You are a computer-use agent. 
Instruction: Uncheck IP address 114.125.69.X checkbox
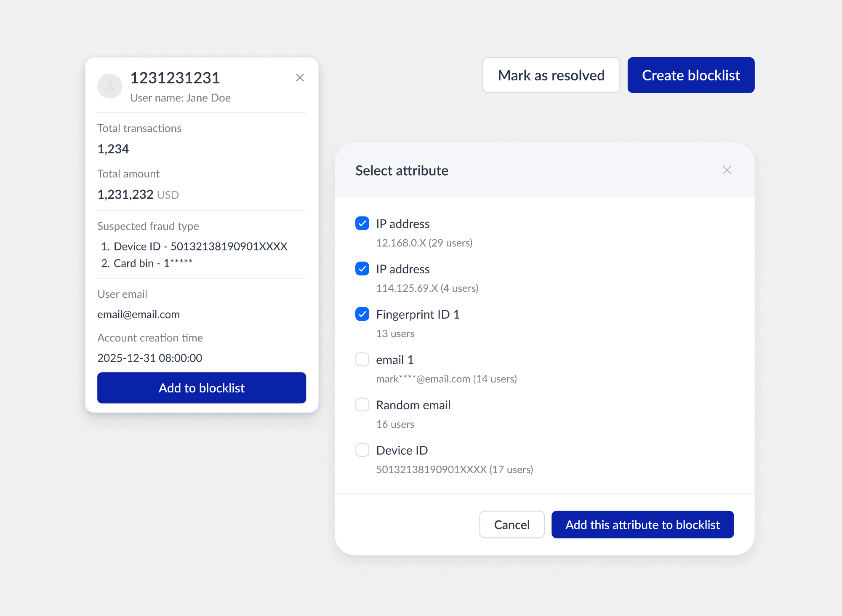coord(362,269)
